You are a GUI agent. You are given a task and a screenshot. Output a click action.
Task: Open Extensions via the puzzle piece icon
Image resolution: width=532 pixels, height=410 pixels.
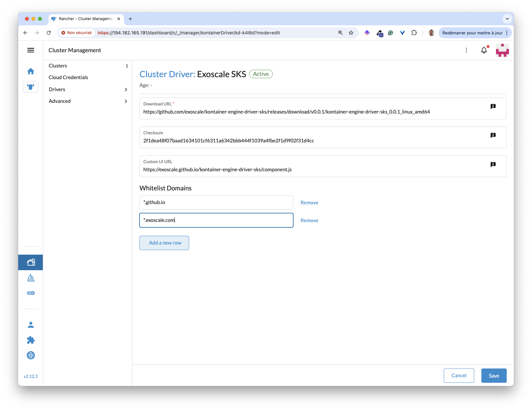(x=30, y=340)
